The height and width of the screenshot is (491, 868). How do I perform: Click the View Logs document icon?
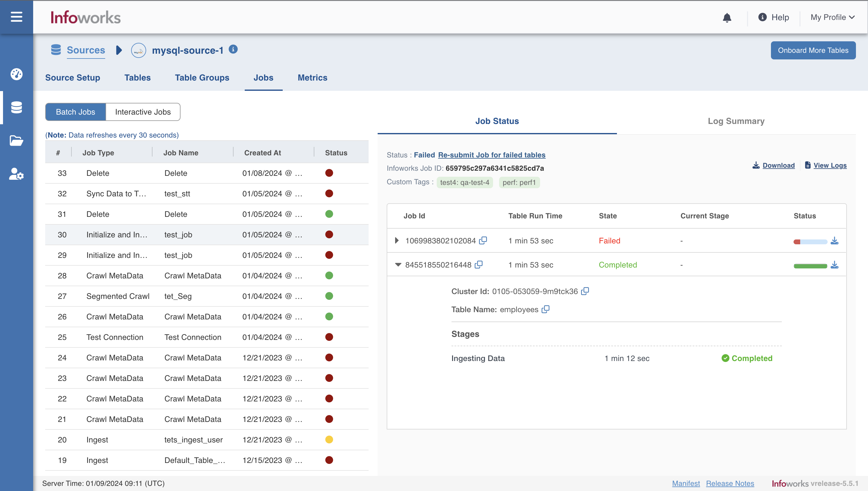pyautogui.click(x=808, y=165)
